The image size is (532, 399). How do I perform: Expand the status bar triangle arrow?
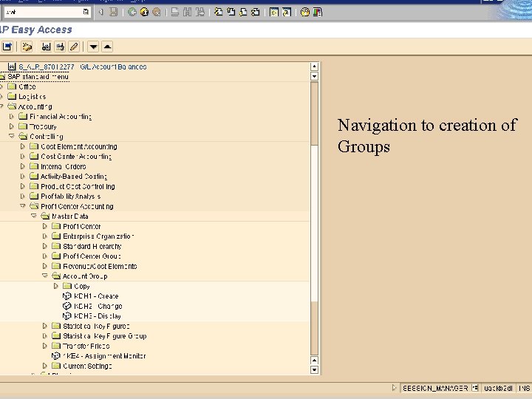coord(394,387)
